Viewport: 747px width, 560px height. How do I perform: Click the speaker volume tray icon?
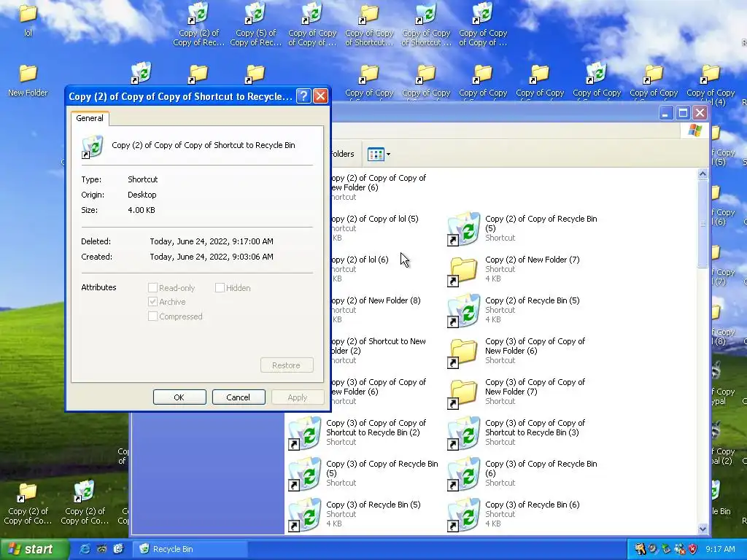coord(653,549)
